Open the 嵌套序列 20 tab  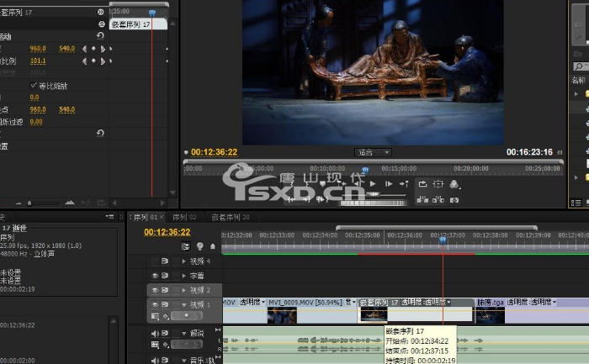click(x=231, y=217)
